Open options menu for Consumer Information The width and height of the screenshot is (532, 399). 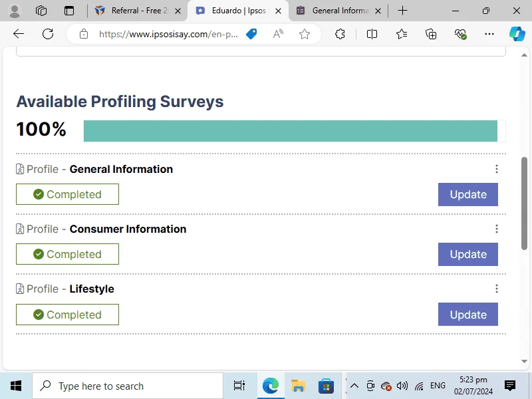coord(497,229)
